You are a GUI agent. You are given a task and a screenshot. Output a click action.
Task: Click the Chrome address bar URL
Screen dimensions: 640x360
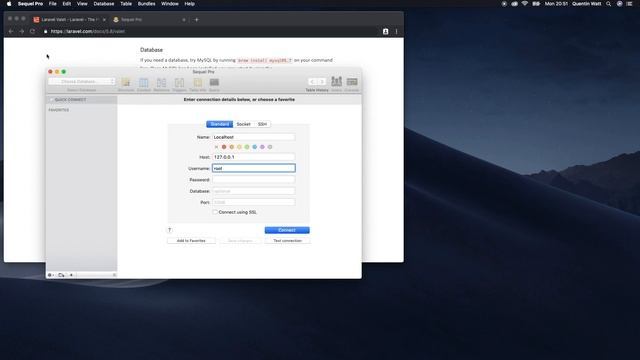coord(88,31)
